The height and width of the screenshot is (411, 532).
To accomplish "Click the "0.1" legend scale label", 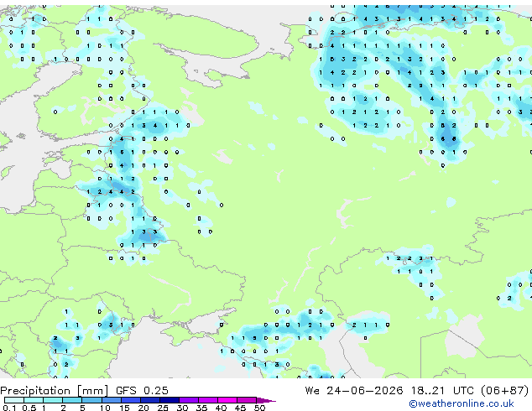I will click(10, 408).
